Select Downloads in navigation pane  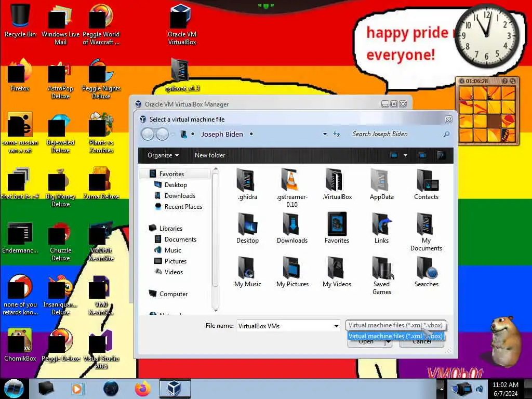point(180,196)
